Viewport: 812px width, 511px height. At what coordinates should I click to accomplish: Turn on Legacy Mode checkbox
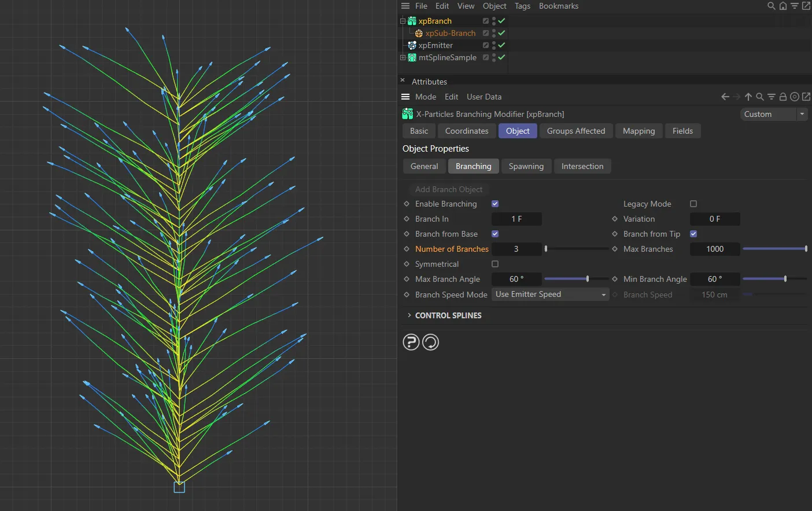point(693,204)
